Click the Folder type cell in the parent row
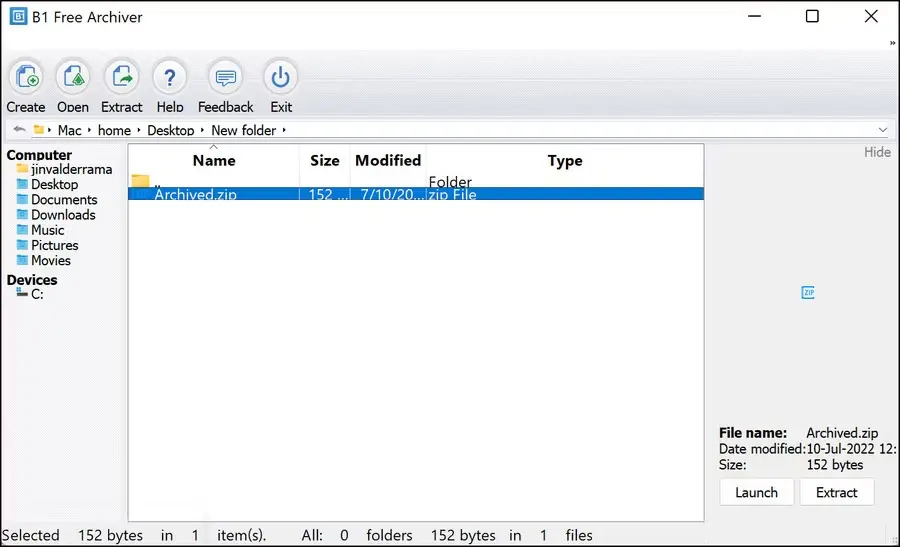 point(450,182)
